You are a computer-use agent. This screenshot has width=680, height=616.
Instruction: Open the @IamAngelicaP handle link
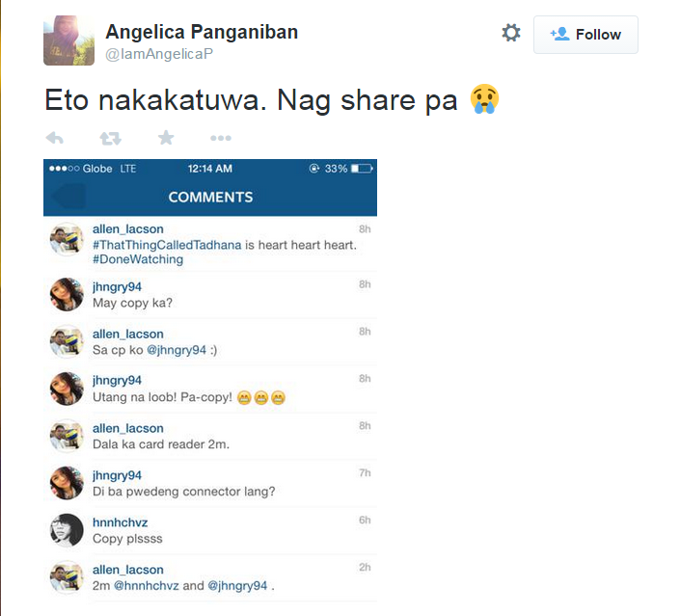point(159,54)
